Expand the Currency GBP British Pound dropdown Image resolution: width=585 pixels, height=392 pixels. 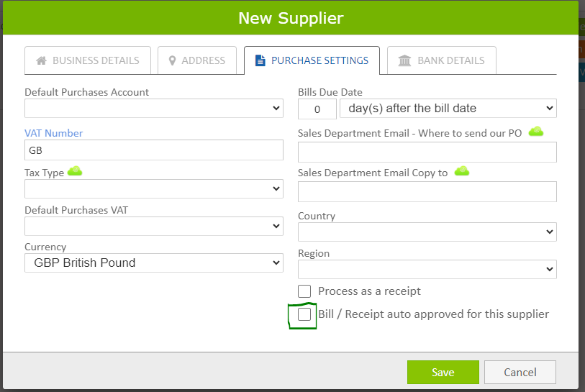point(153,263)
